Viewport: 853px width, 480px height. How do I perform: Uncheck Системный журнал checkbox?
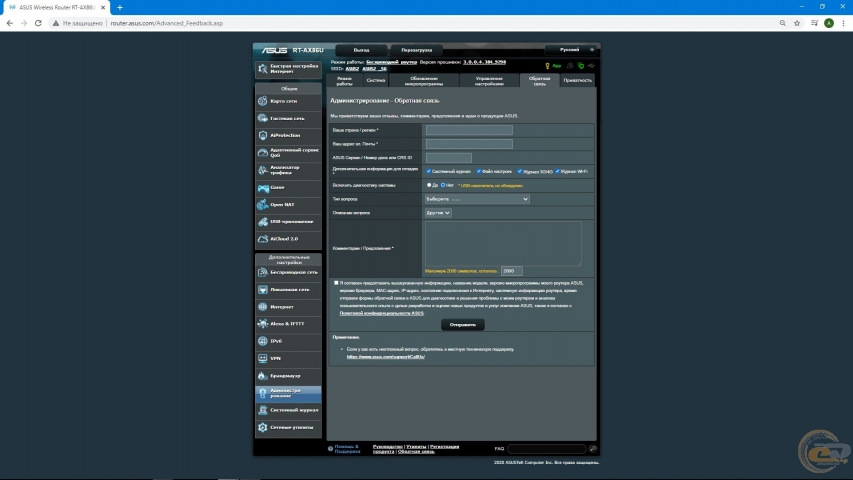429,171
